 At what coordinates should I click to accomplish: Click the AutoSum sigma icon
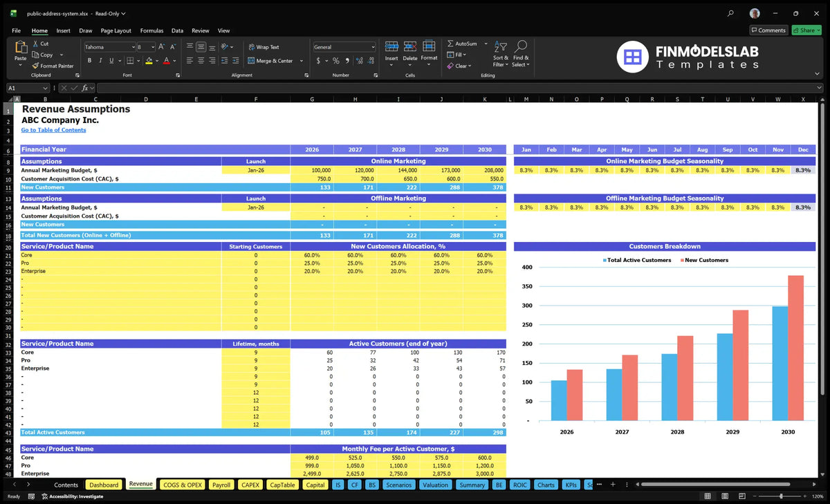coord(451,44)
